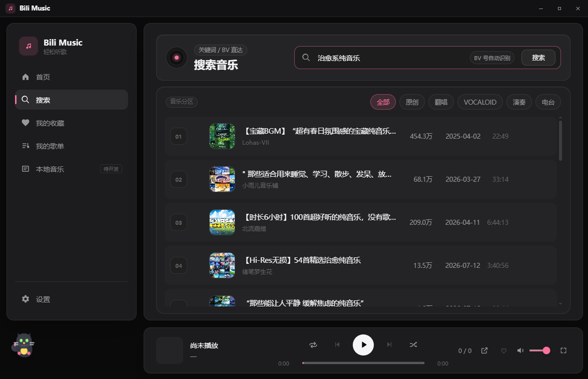The width and height of the screenshot is (588, 379).
Task: Select the 全部 category filter
Action: (x=383, y=102)
